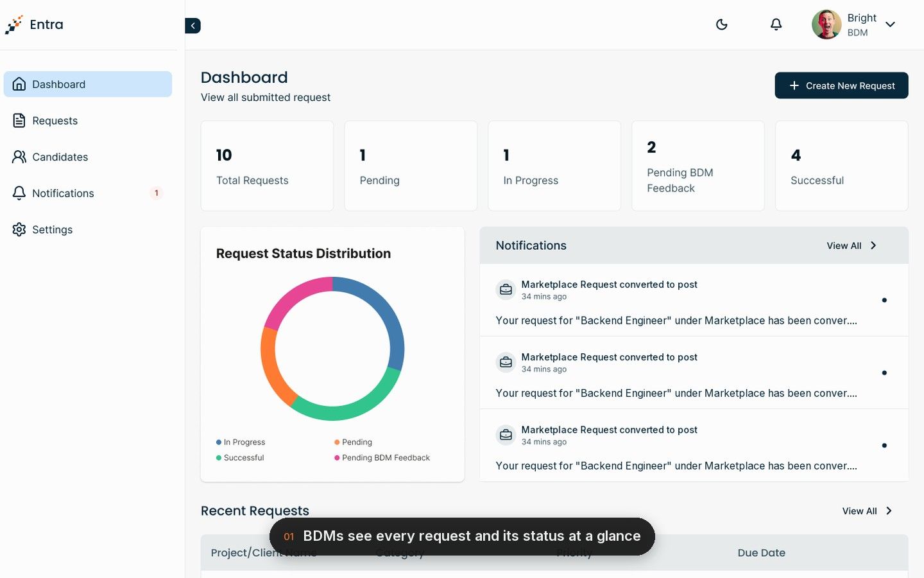Select the Pending stat card
924x578 pixels.
pos(411,166)
